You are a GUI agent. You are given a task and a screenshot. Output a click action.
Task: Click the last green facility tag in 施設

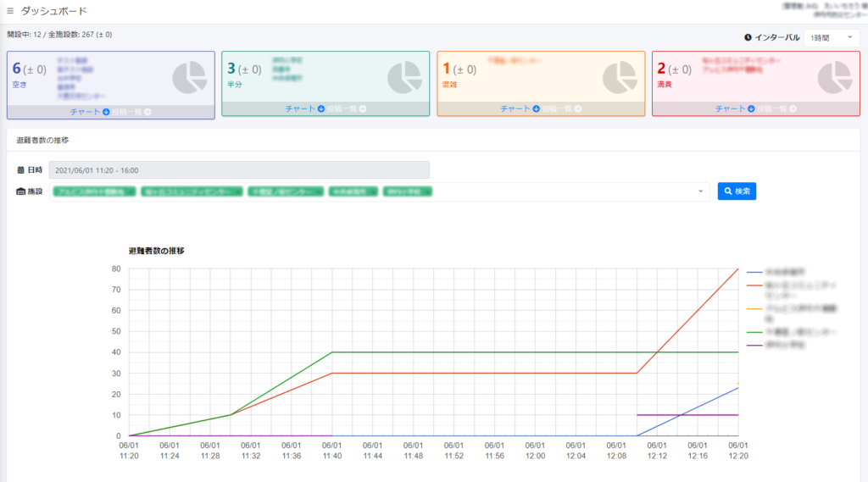407,191
